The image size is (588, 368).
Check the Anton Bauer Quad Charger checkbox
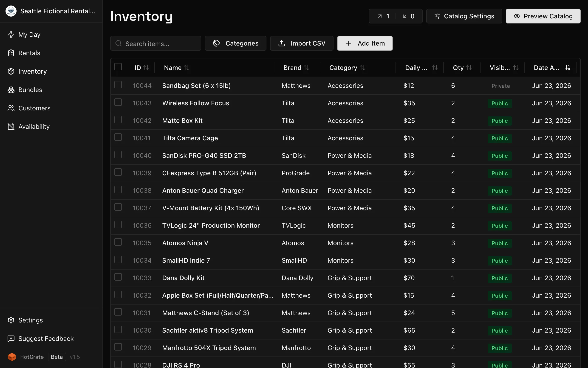coord(118,190)
